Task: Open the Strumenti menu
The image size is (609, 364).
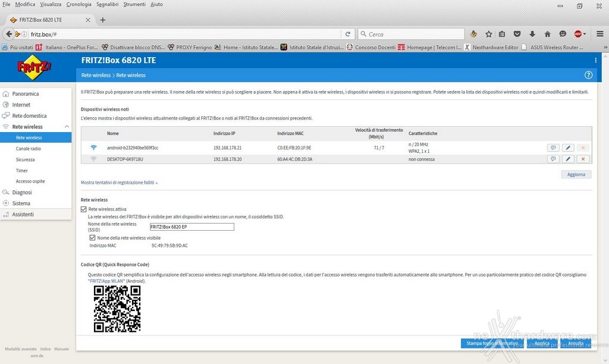Action: click(x=134, y=4)
